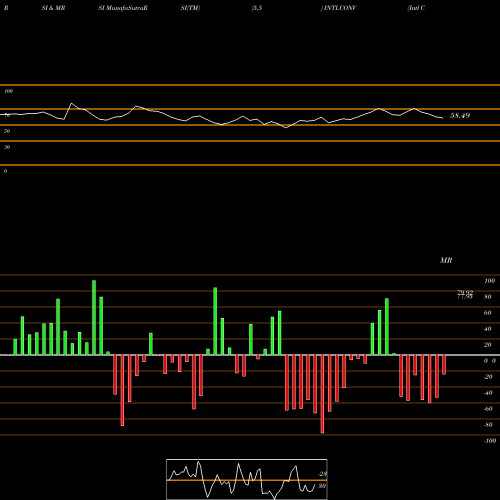The width and height of the screenshot is (500, 500).
Task: Click the MR right axis label -20
Action: coord(488,377)
